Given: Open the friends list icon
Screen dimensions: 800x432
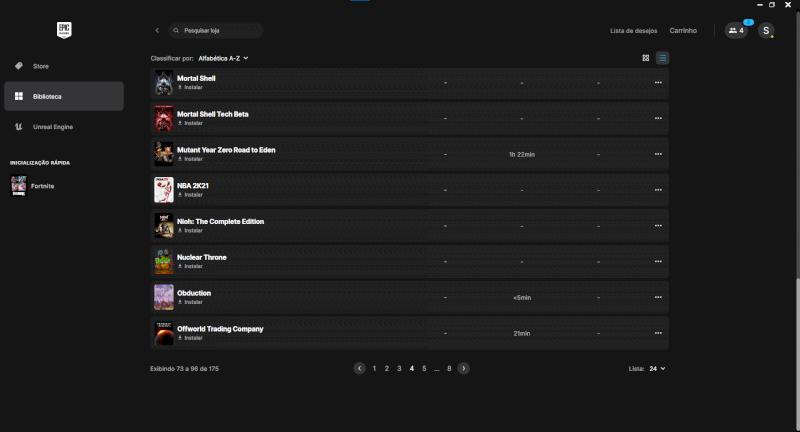Looking at the screenshot, I should [x=737, y=31].
